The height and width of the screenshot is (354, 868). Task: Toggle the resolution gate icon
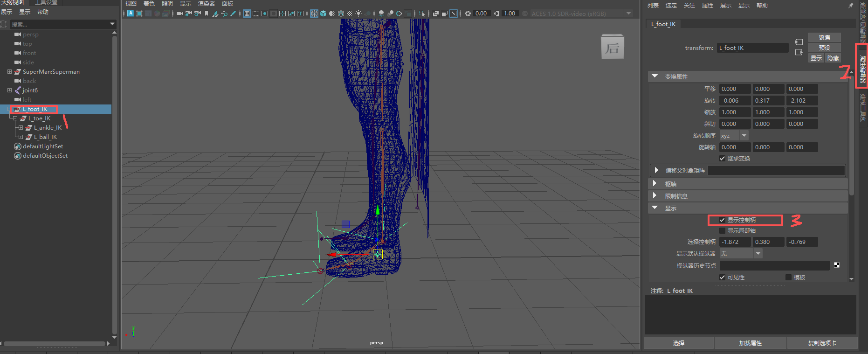[x=265, y=14]
